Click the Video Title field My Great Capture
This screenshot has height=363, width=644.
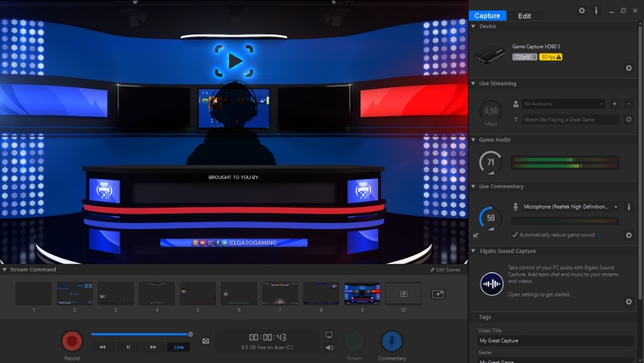point(556,341)
